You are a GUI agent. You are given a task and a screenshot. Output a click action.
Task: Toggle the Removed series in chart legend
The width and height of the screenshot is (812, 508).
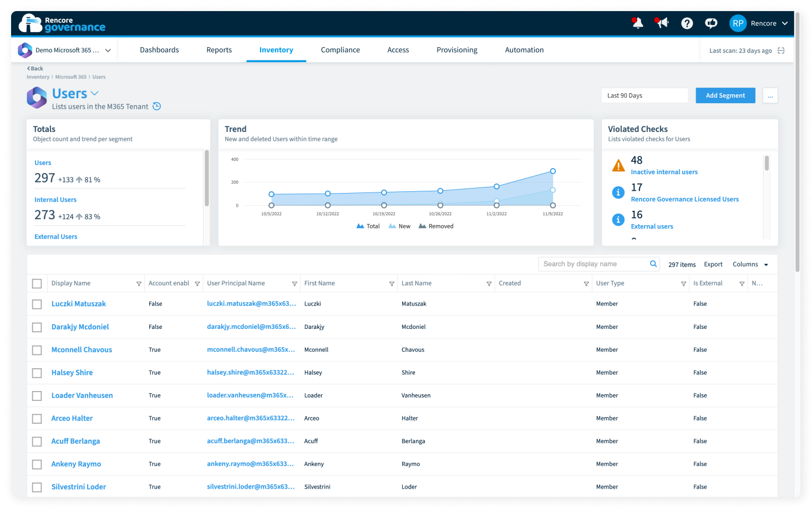pyautogui.click(x=436, y=226)
